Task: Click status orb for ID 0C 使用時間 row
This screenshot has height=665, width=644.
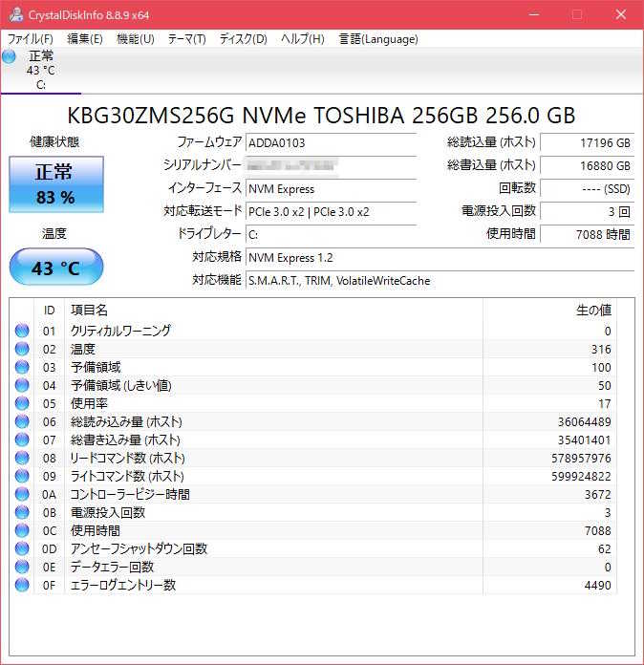Action: click(22, 530)
